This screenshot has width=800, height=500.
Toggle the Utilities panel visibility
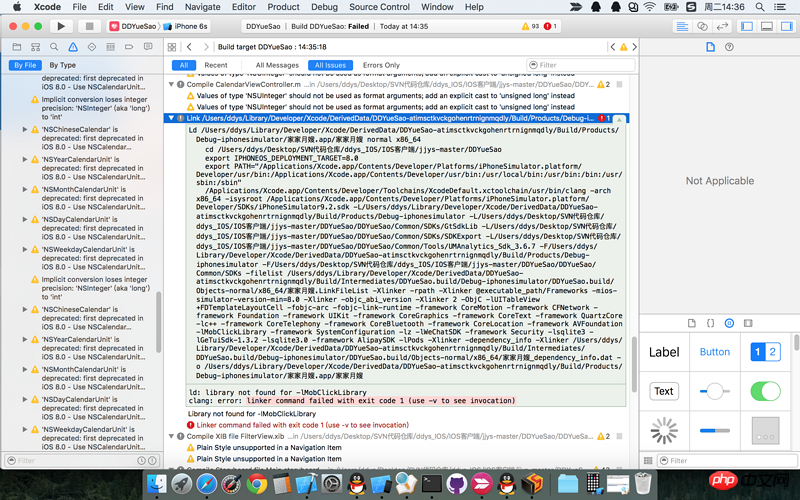click(787, 26)
